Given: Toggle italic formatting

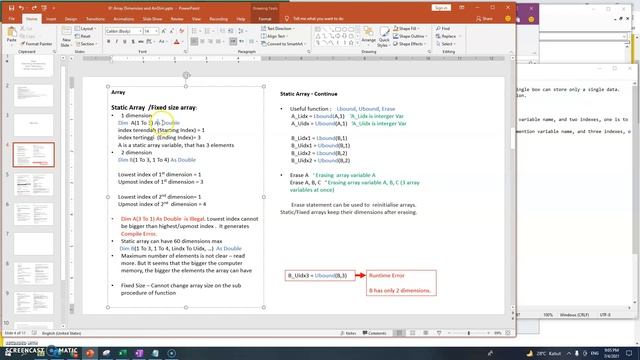Looking at the screenshot, I should (117, 42).
